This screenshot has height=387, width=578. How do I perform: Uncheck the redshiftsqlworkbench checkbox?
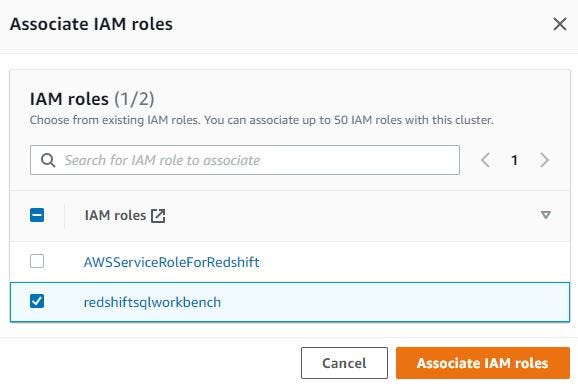pos(37,301)
